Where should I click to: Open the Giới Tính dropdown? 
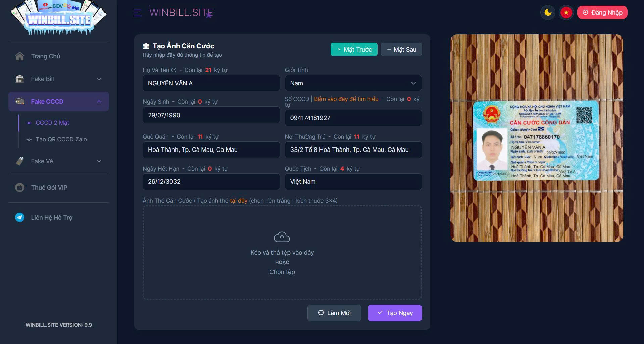[353, 83]
